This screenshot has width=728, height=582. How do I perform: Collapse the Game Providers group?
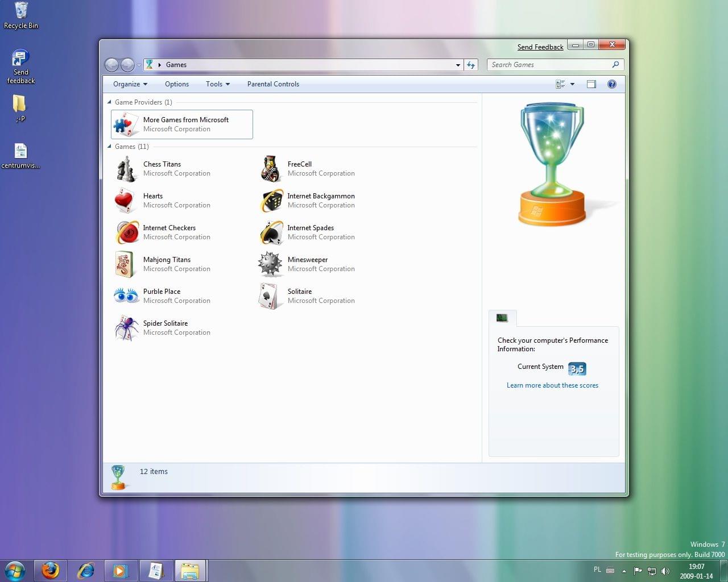109,102
